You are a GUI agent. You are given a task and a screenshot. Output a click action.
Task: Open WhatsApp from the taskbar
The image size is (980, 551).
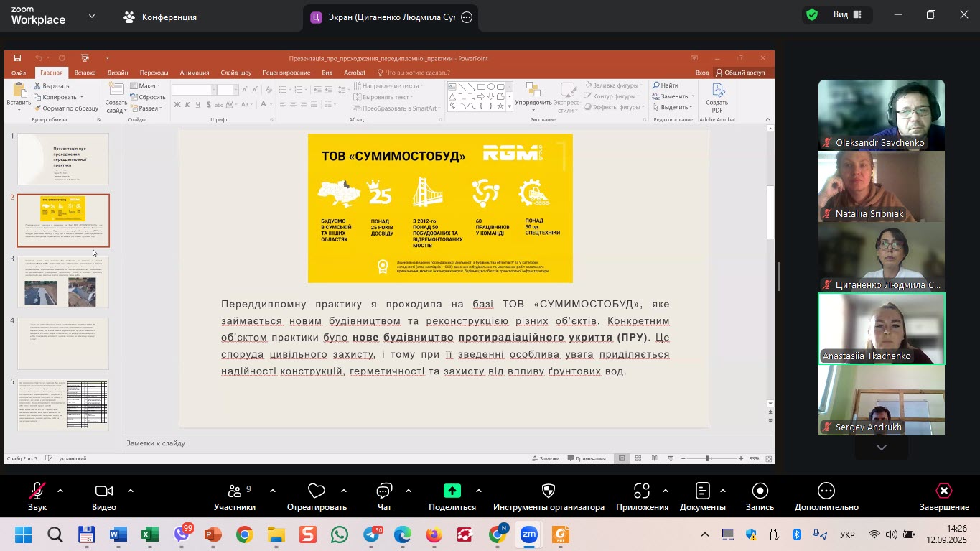(340, 535)
